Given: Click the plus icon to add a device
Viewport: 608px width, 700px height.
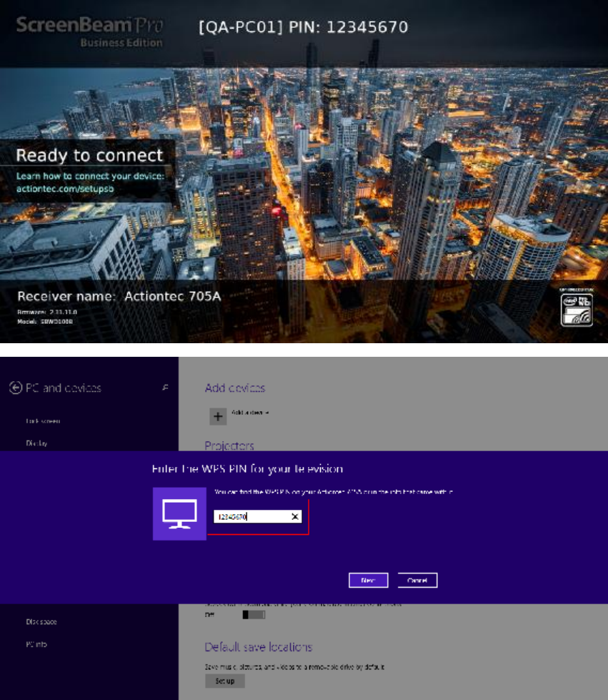Looking at the screenshot, I should 218,417.
